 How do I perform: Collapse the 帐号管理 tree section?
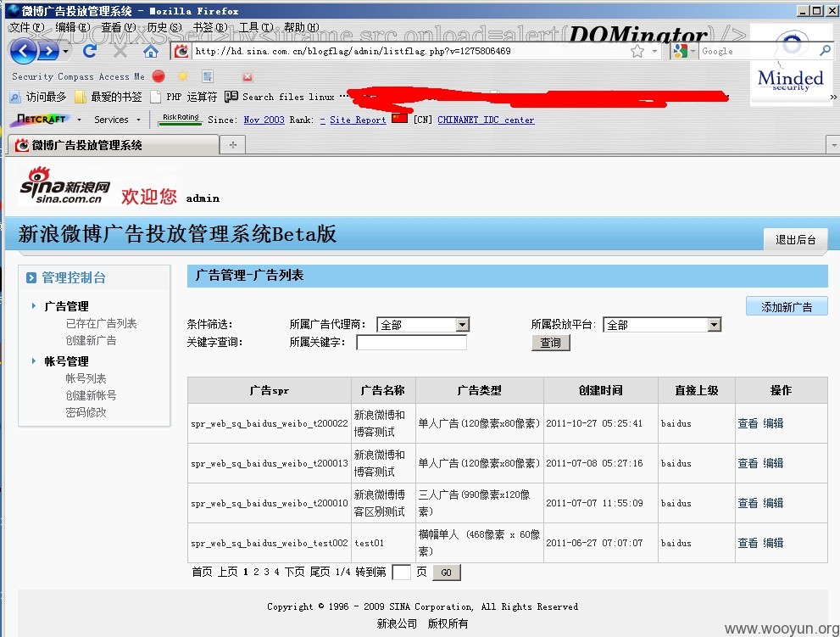click(34, 360)
